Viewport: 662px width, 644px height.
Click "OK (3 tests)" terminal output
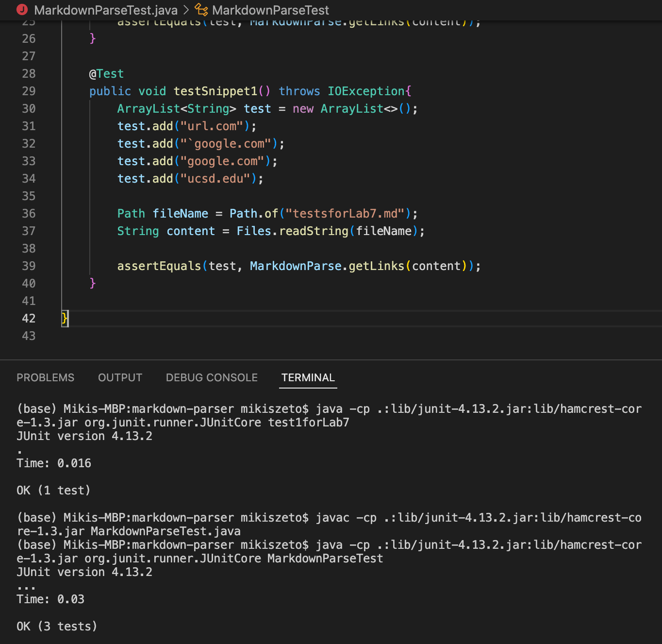coord(57,626)
